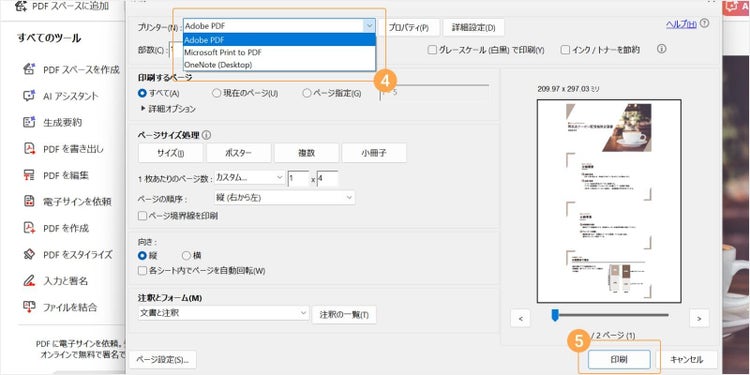Click the ポスター page sizing button

pyautogui.click(x=238, y=153)
